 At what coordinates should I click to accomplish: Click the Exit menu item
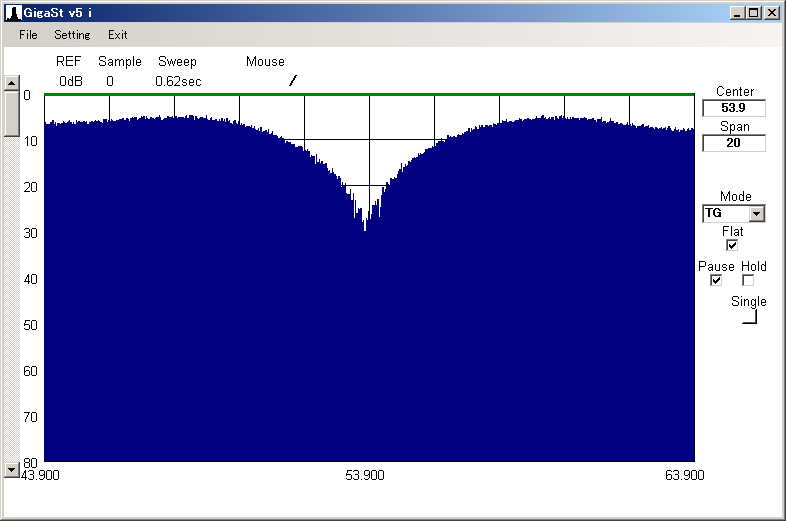118,35
